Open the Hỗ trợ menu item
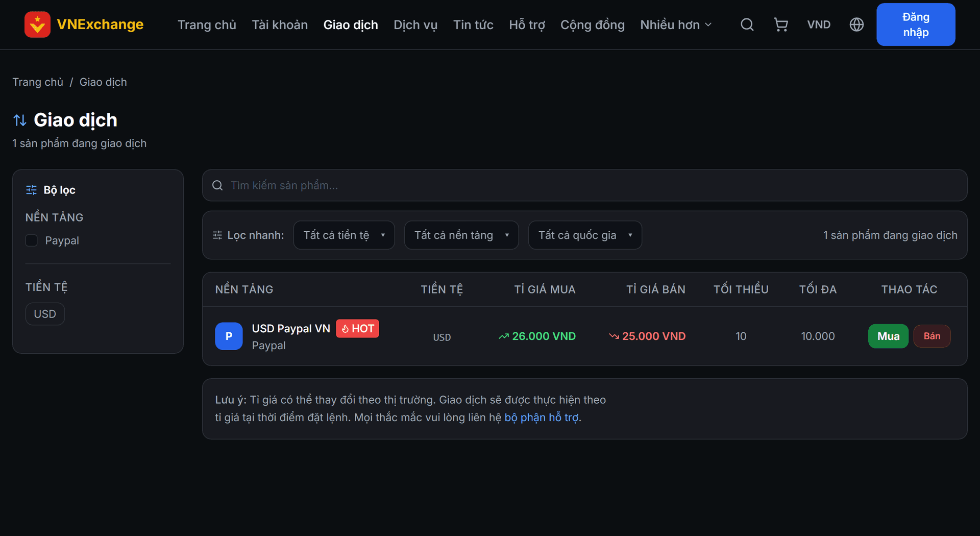Viewport: 980px width, 536px height. 527,25
